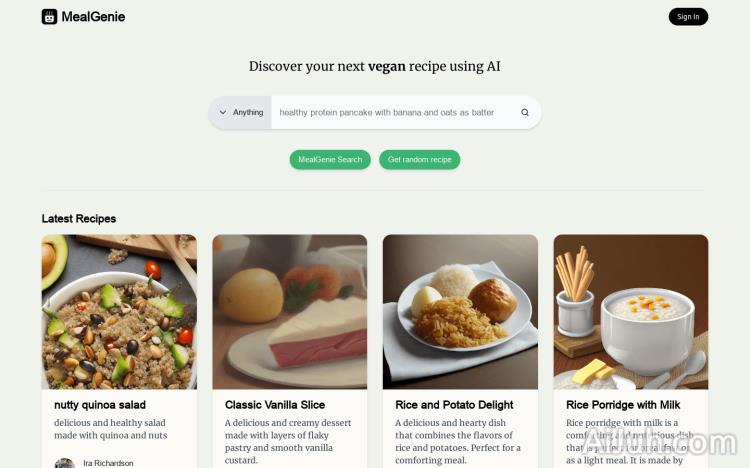This screenshot has width=750, height=468.
Task: Select the Rice and Potato Delight title
Action: [454, 405]
